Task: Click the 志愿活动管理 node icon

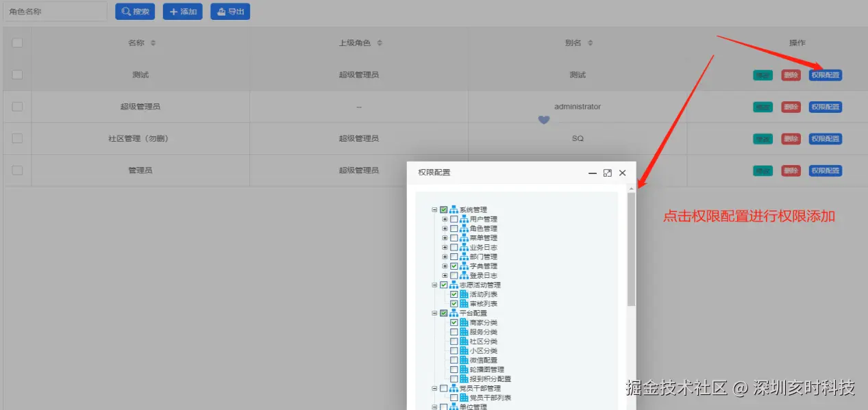Action: [x=454, y=285]
